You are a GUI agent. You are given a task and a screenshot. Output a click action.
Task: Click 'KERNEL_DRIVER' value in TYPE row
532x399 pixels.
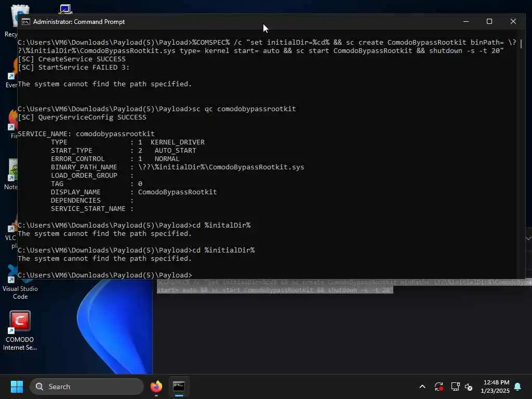[178, 142]
